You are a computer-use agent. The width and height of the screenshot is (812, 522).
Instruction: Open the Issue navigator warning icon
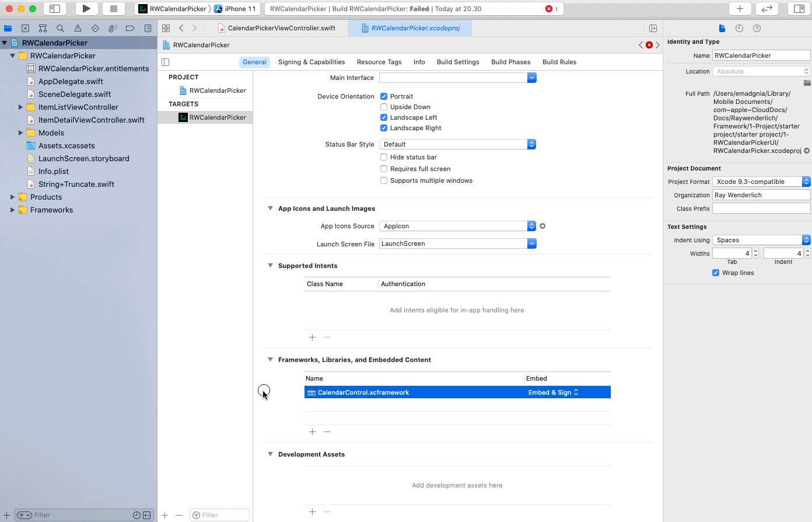[78, 28]
